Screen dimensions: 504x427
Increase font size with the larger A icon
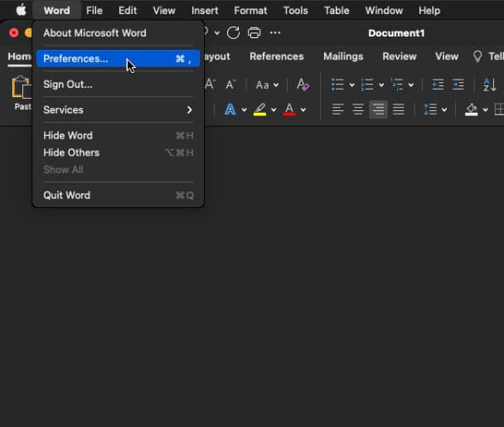pyautogui.click(x=211, y=85)
